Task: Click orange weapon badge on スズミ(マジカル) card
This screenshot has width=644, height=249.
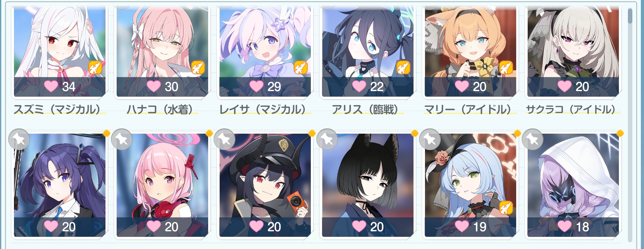Action: [95, 68]
